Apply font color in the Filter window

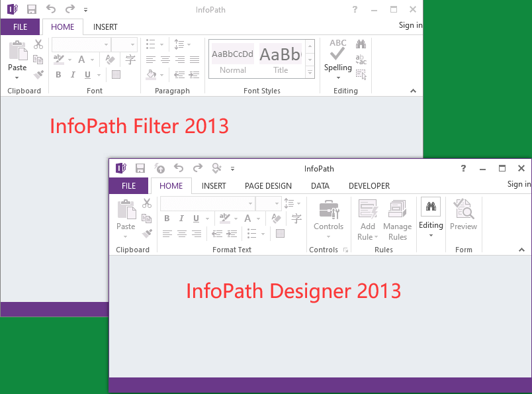[x=81, y=60]
